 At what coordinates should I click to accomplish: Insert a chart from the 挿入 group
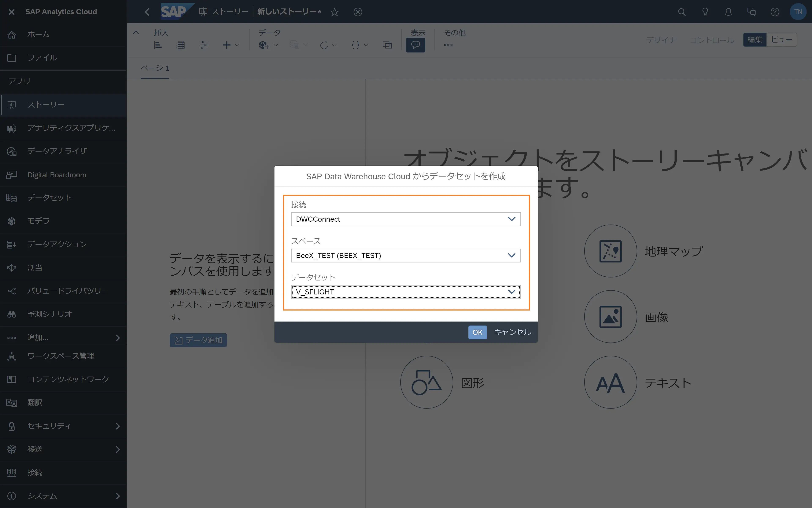click(x=158, y=45)
